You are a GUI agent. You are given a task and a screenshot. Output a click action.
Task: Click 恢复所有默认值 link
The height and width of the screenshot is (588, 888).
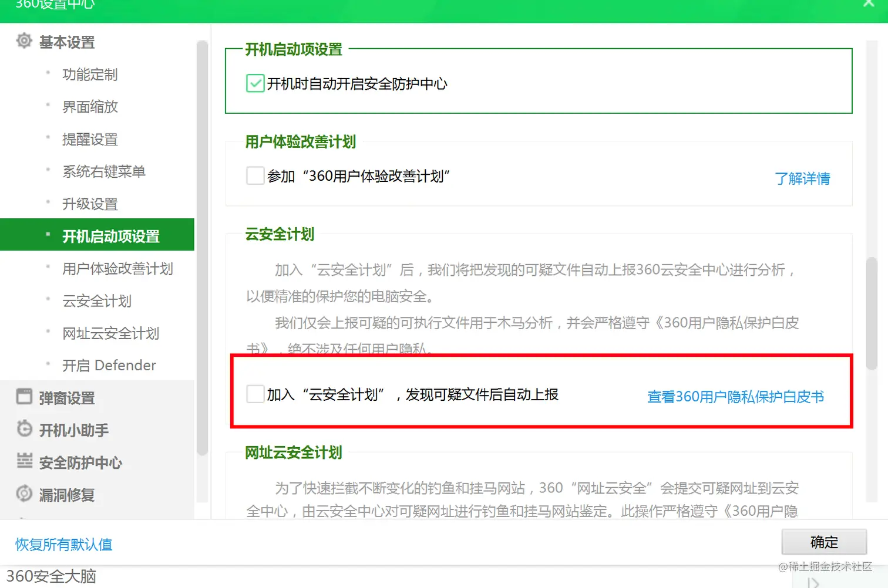pos(63,545)
